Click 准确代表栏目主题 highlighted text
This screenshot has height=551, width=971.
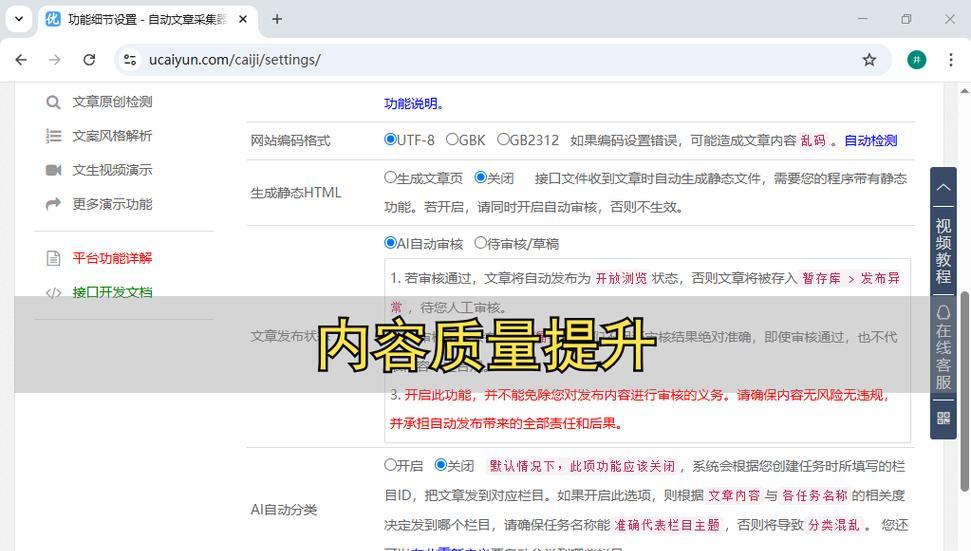pos(667,525)
